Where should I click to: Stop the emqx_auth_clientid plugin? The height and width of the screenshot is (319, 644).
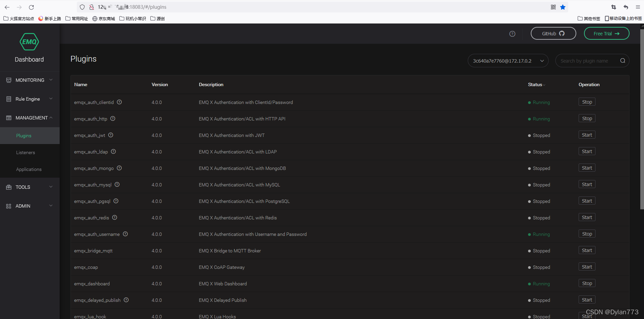(587, 102)
